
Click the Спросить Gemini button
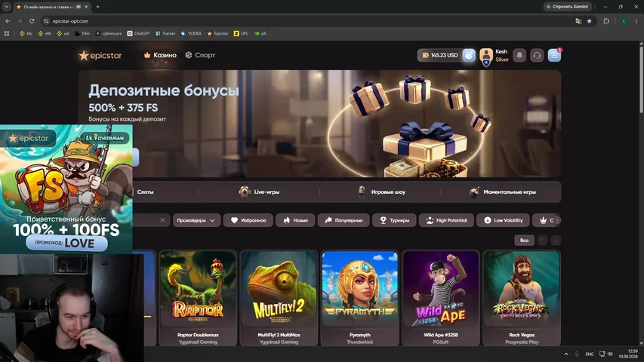pos(568,7)
